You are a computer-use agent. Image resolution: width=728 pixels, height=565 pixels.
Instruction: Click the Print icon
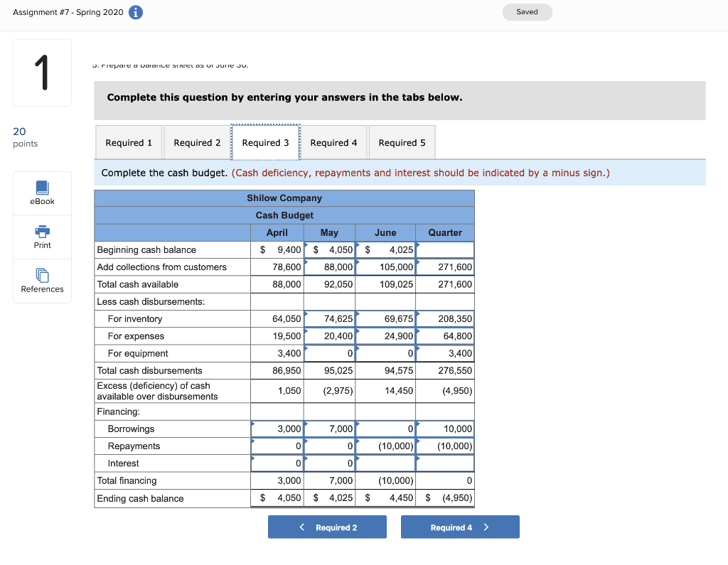[x=42, y=237]
